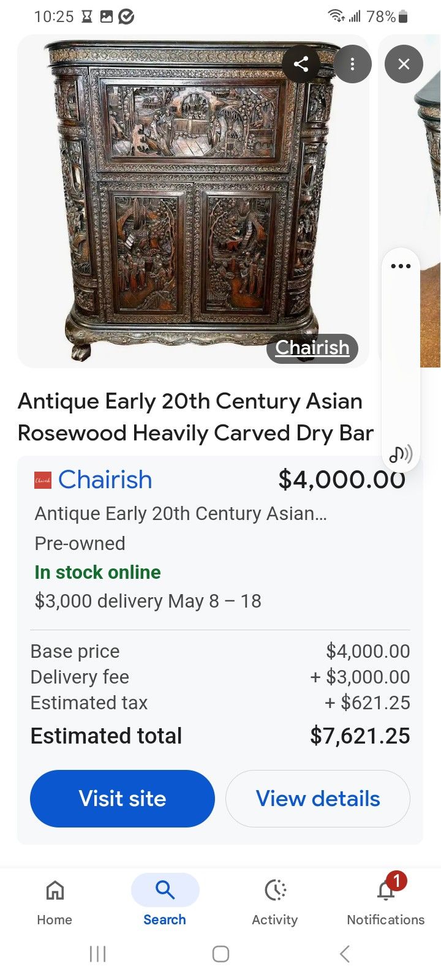Tap the Android recent apps button
Image resolution: width=441 pixels, height=980 pixels.
(98, 954)
